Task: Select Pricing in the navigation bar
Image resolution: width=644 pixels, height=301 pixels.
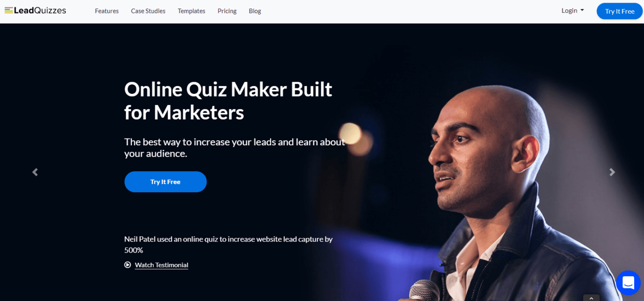Action: pos(227,11)
